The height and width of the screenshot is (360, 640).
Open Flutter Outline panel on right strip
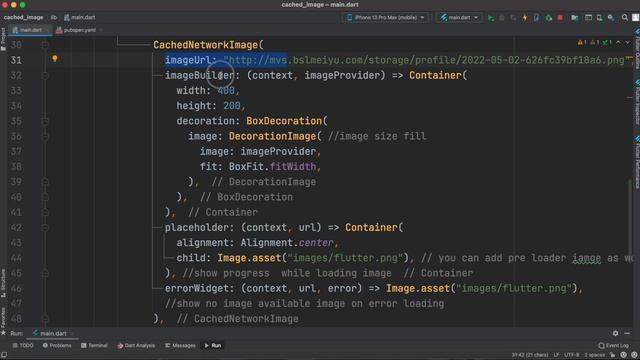click(637, 48)
